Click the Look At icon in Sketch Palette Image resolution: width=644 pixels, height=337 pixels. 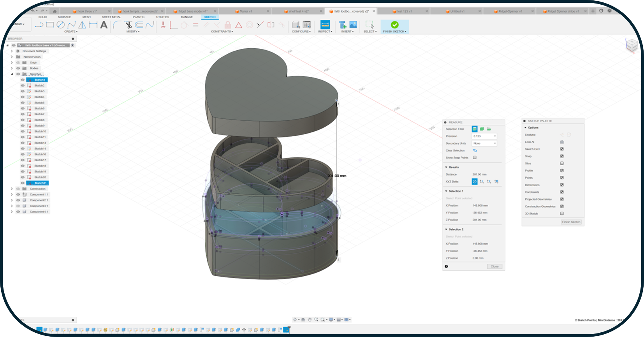562,142
